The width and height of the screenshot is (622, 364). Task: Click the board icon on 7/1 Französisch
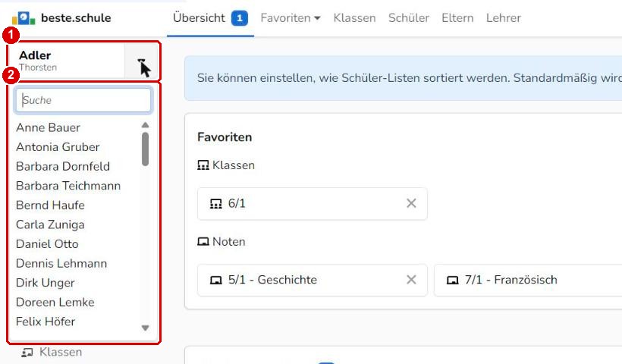453,281
